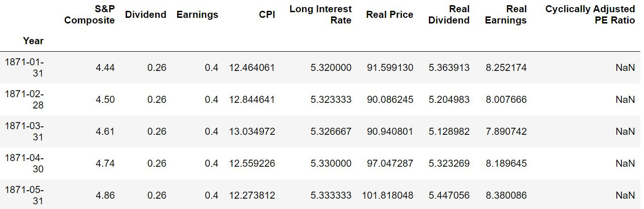Click the S&P Composite column header
Image resolution: width=644 pixels, height=209 pixels.
click(x=90, y=15)
